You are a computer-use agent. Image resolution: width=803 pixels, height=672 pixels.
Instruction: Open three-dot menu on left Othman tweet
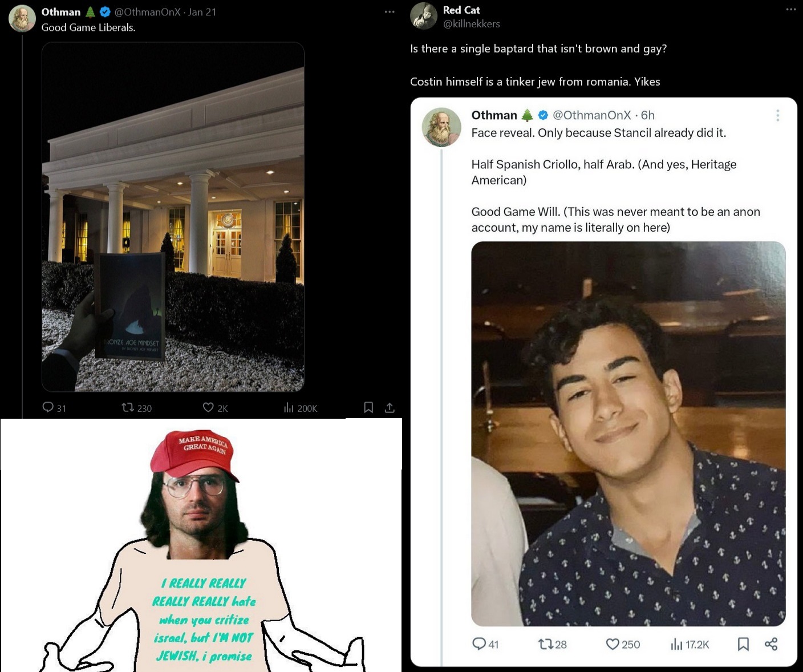point(390,12)
